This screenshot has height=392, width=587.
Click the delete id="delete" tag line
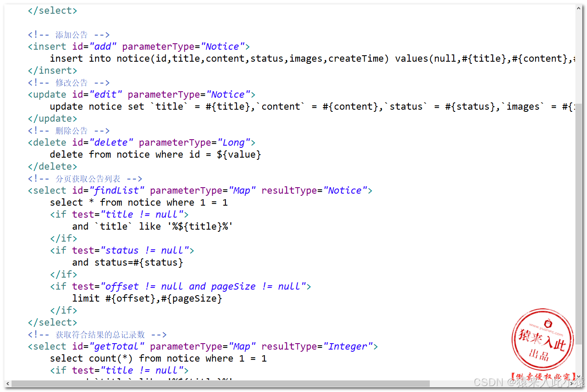coord(141,143)
